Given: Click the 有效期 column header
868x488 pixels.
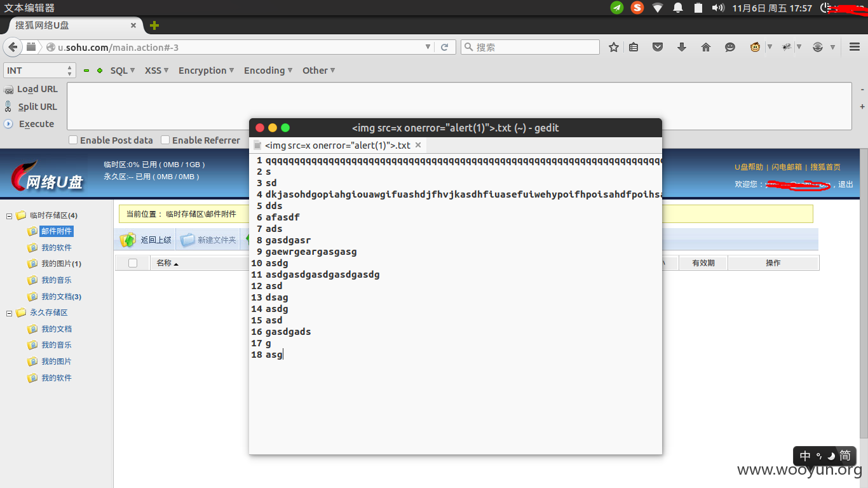Looking at the screenshot, I should 703,263.
